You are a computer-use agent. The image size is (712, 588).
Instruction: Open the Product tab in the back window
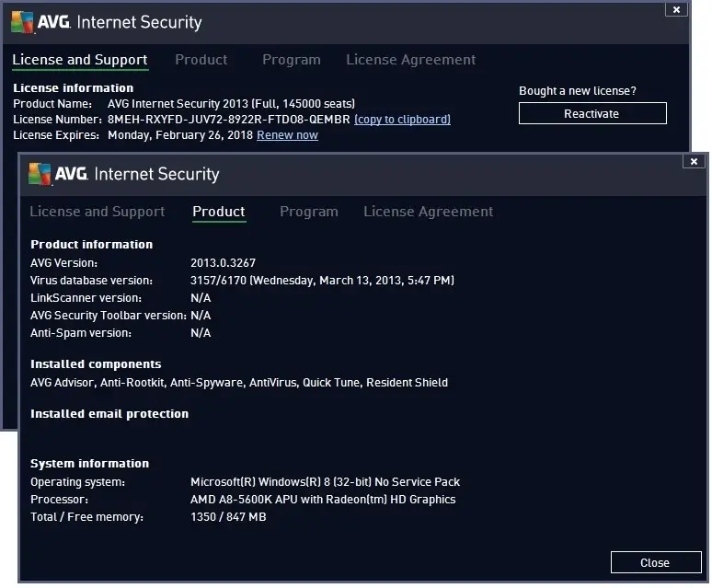tap(201, 60)
